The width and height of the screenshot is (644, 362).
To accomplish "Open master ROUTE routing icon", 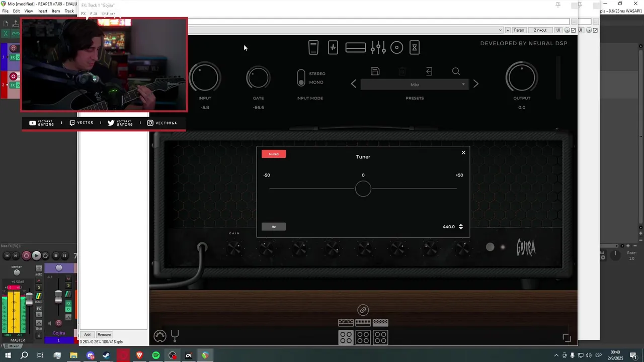I will [x=39, y=297].
